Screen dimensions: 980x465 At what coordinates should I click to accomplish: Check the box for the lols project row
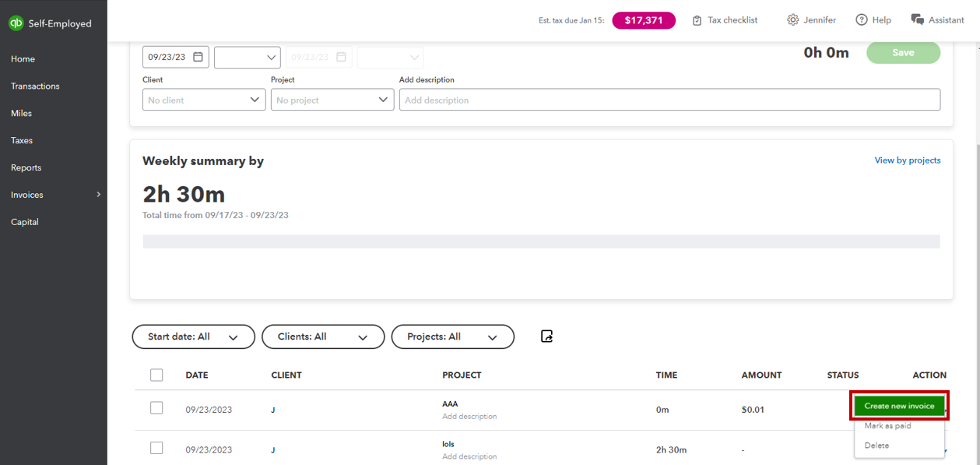click(156, 448)
